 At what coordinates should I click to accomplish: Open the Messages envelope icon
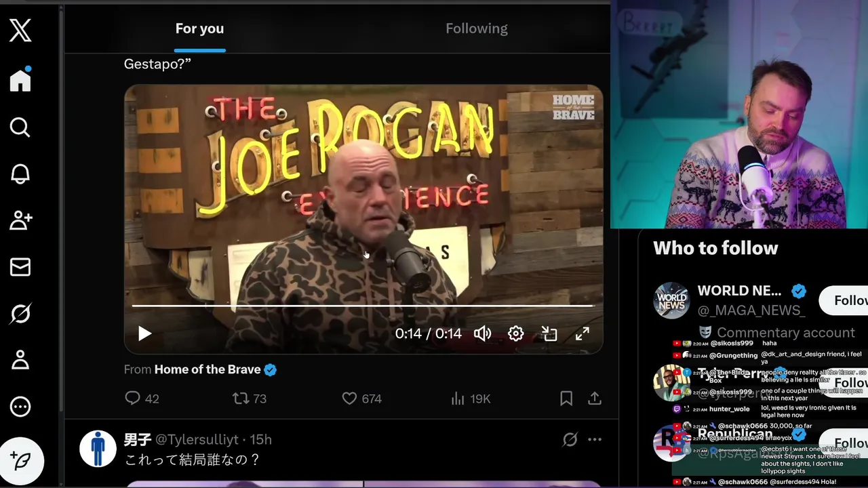coord(20,267)
